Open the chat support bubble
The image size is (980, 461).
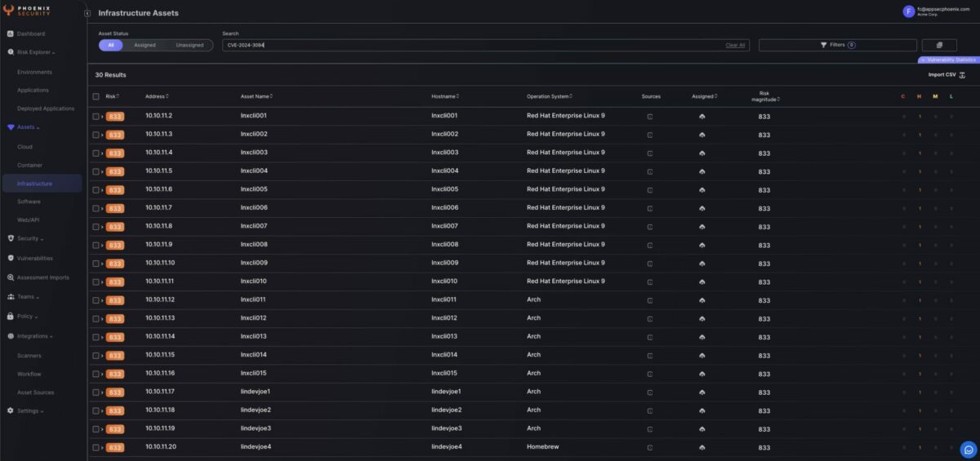point(968,449)
